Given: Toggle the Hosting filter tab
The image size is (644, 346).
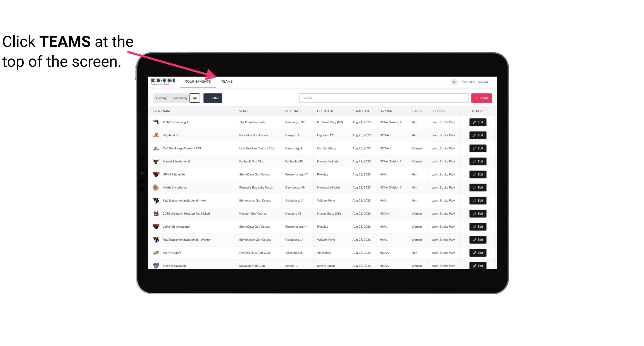Looking at the screenshot, I should click(162, 98).
